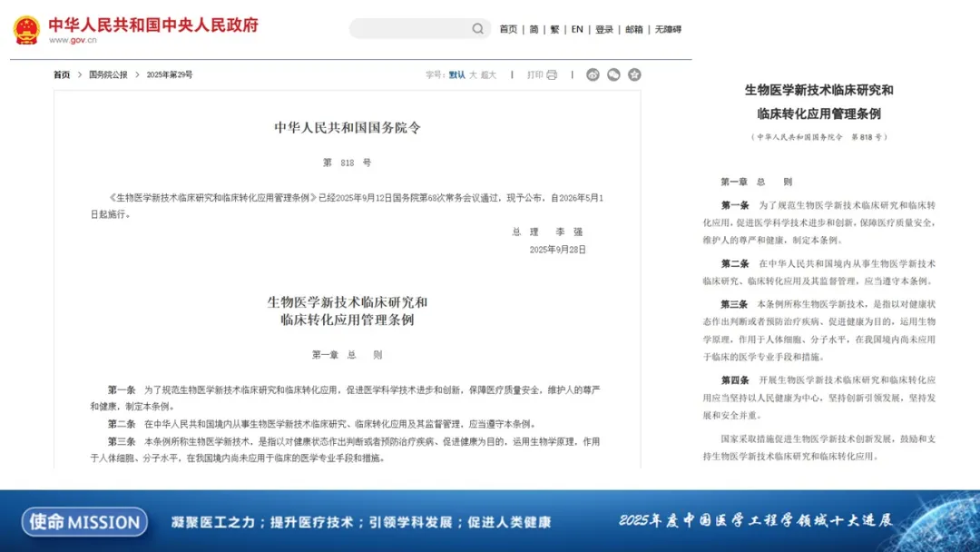Click the 无障碍 accessibility option
The height and width of the screenshot is (552, 980).
point(667,28)
